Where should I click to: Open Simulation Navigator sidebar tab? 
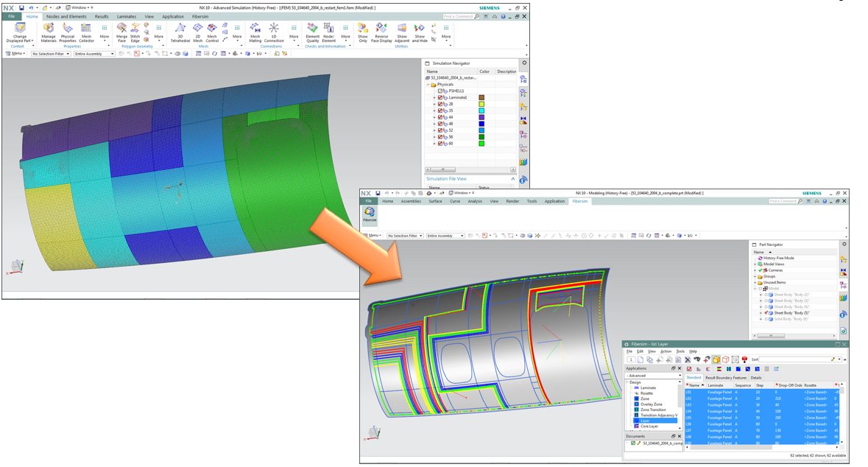pos(523,80)
